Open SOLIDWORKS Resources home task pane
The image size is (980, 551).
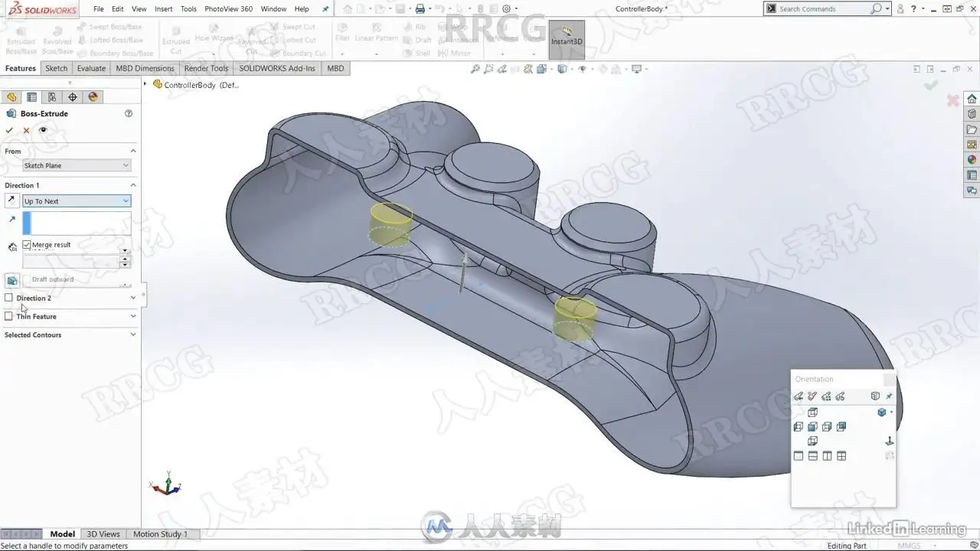[972, 99]
